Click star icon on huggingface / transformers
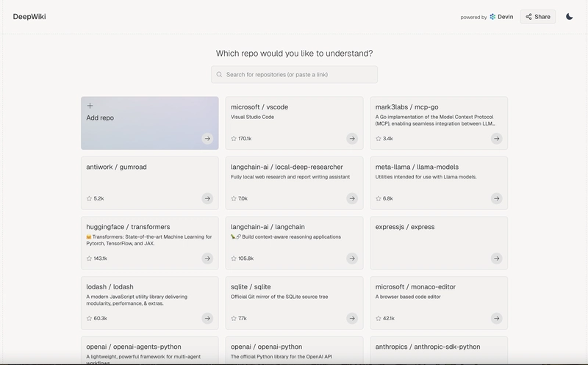Image resolution: width=588 pixels, height=365 pixels. (89, 259)
